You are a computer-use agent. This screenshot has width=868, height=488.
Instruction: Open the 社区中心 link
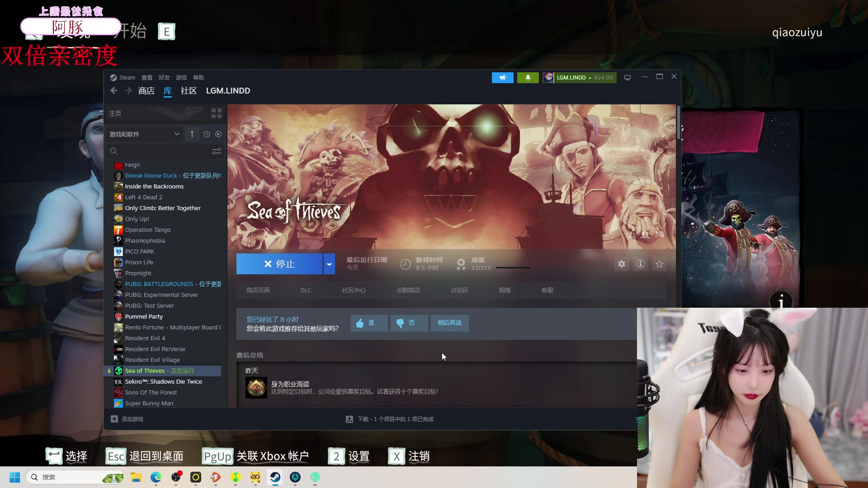354,291
